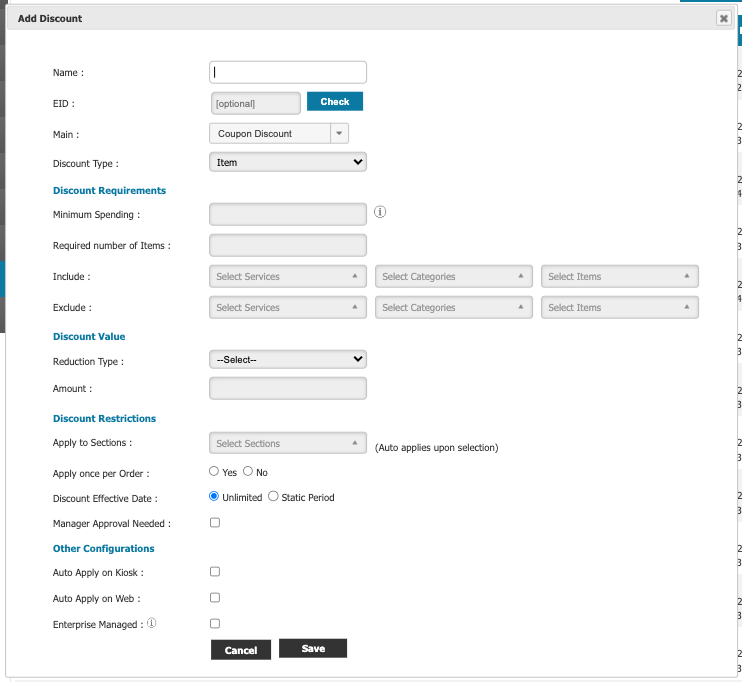Click the Minimum Spending info icon
Screen dimensions: 742x682
pos(380,212)
